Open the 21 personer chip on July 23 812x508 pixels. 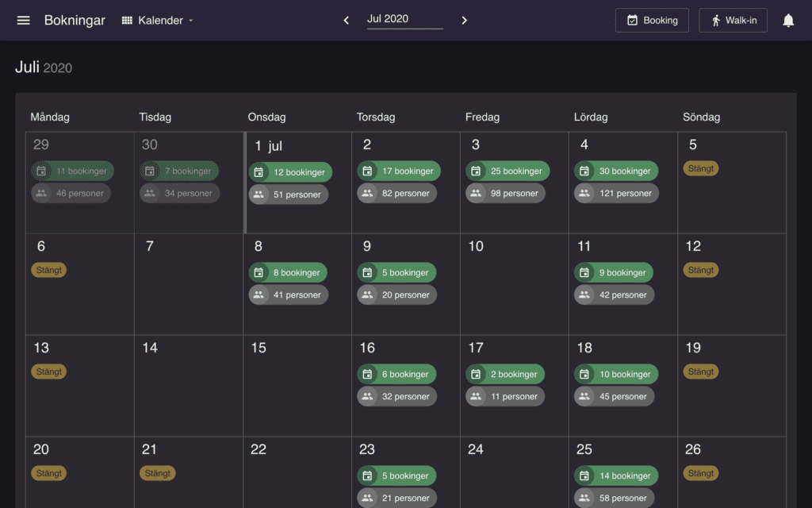(396, 498)
